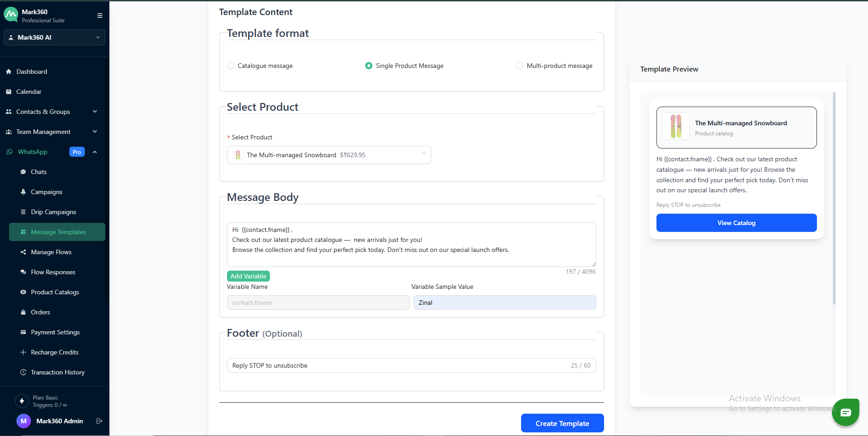Click the Orders lock icon
Viewport: 868px width, 436px height.
[x=23, y=312]
